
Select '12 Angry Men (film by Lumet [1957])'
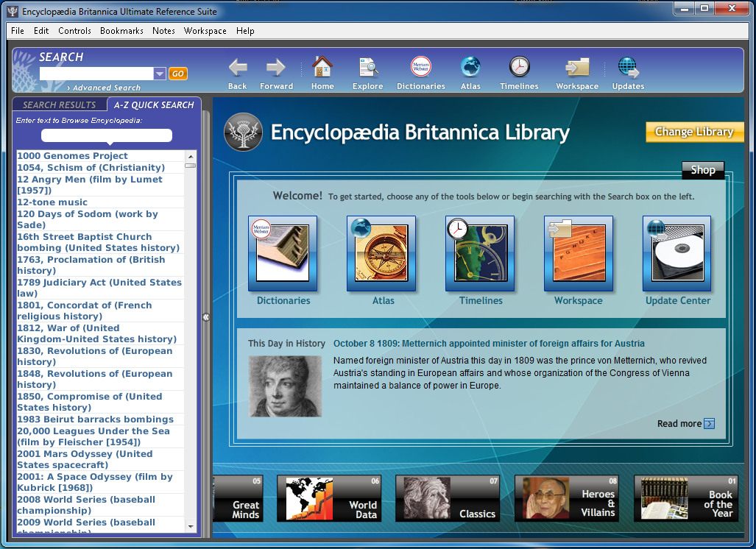(x=100, y=185)
